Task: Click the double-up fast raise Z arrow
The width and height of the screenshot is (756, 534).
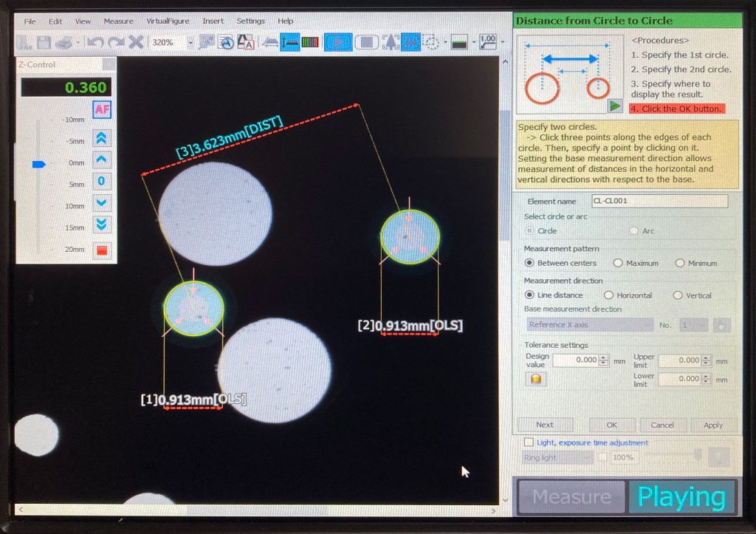Action: coord(102,137)
